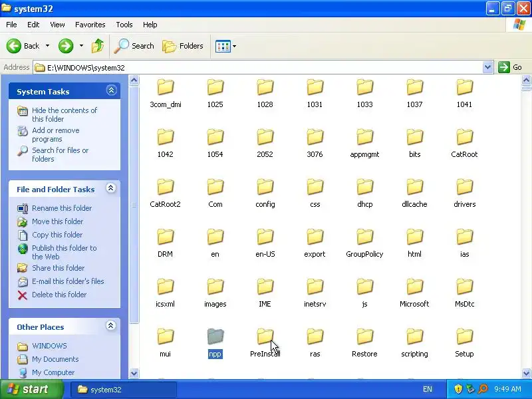Open the Tools menu
The width and height of the screenshot is (532, 399).
point(124,25)
